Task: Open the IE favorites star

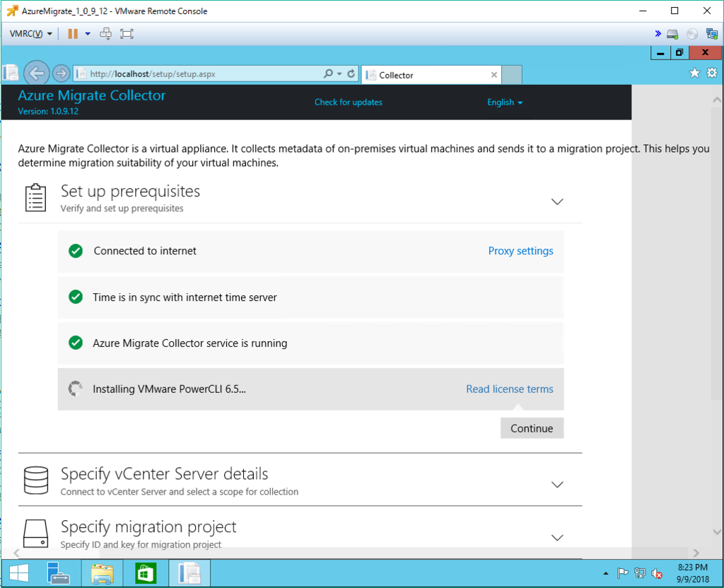Action: click(x=694, y=73)
